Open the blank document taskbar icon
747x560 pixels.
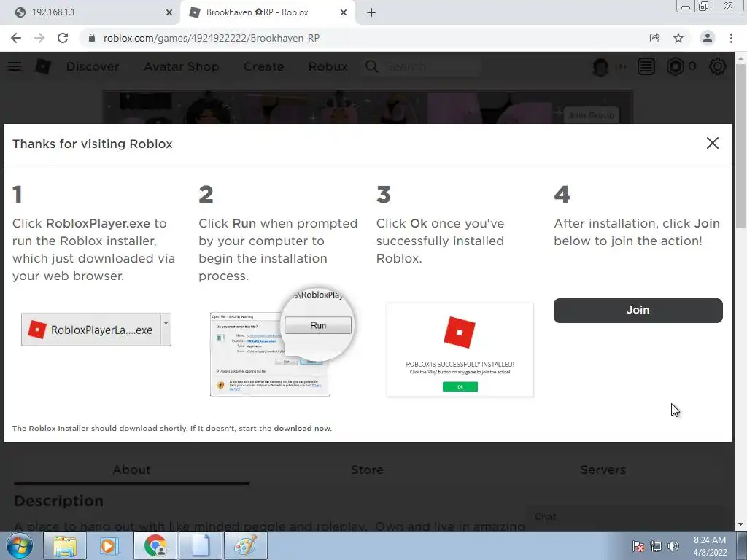201,545
